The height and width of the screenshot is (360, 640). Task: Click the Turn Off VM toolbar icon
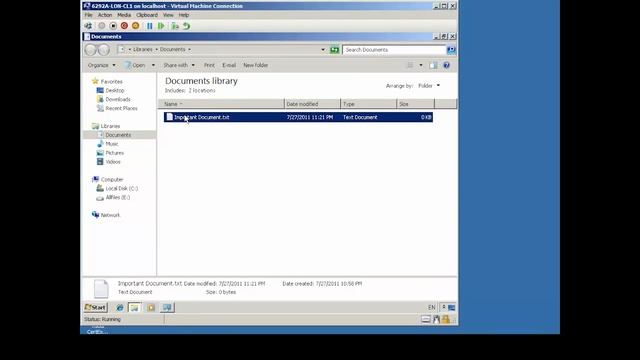click(x=113, y=26)
